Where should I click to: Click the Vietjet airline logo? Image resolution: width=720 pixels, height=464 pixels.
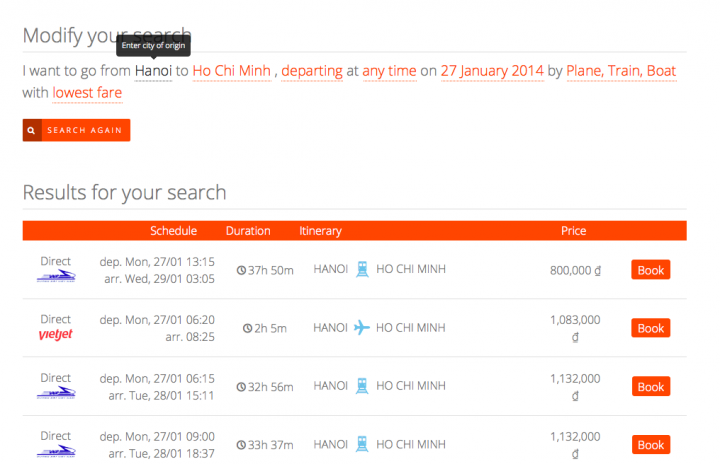pos(56,334)
